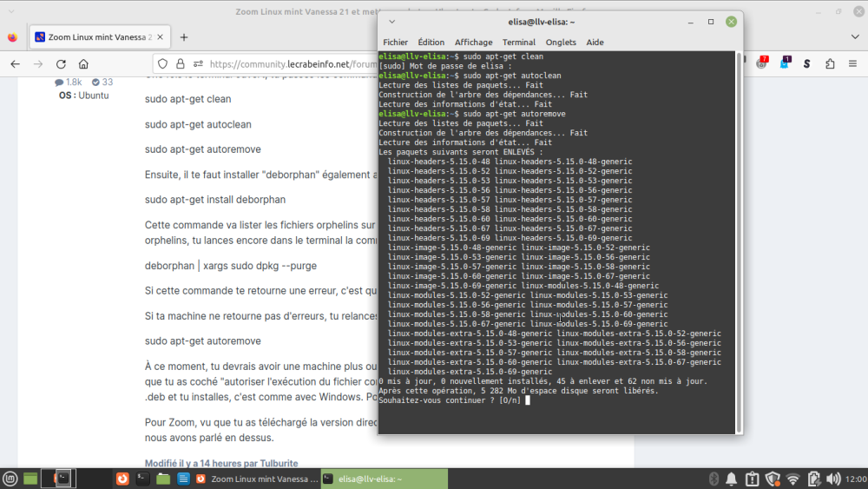Click the notifications bell in the tray
This screenshot has height=489, width=868.
(732, 479)
